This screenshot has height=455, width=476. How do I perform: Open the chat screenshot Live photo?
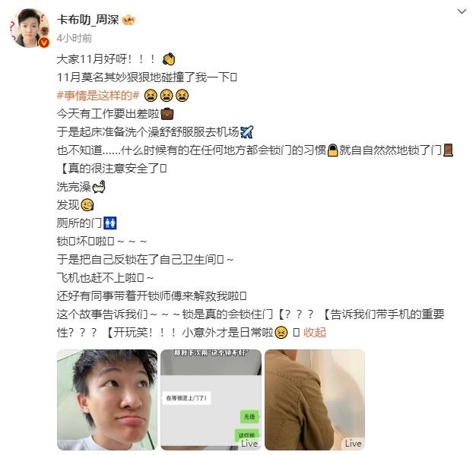(x=211, y=400)
